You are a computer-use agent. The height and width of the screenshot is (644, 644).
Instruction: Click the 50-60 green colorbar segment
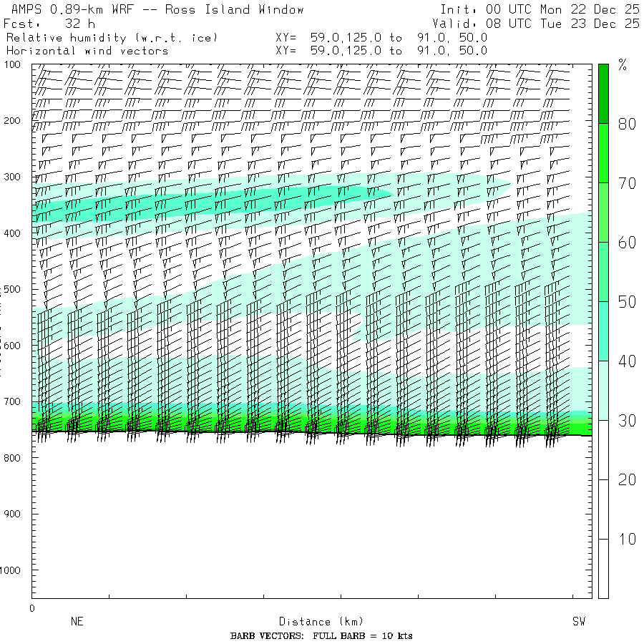click(x=603, y=272)
